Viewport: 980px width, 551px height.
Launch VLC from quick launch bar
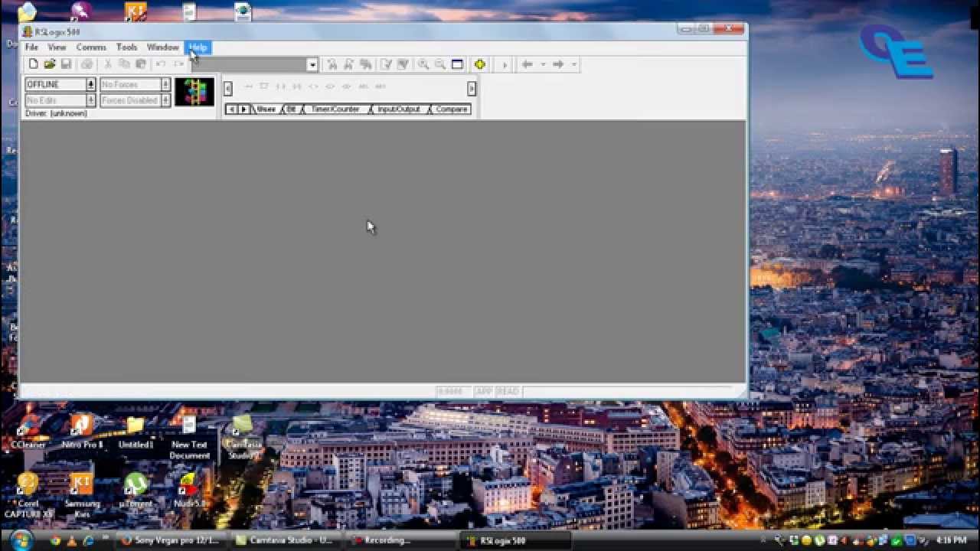click(72, 540)
